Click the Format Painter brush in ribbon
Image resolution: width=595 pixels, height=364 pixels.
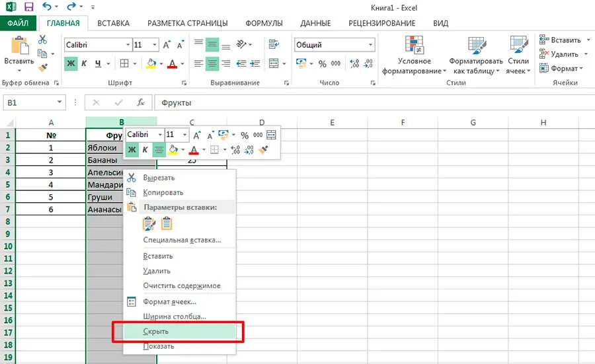coord(42,68)
